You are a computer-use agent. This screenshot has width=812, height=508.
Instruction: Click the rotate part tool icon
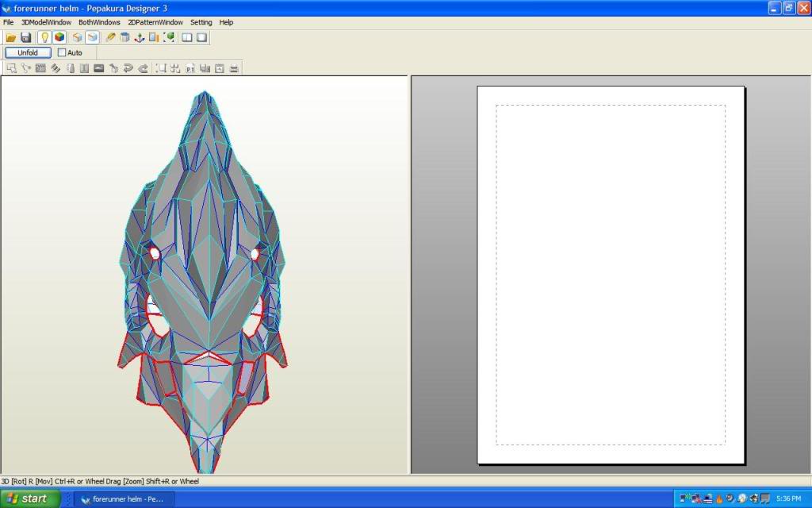click(114, 68)
